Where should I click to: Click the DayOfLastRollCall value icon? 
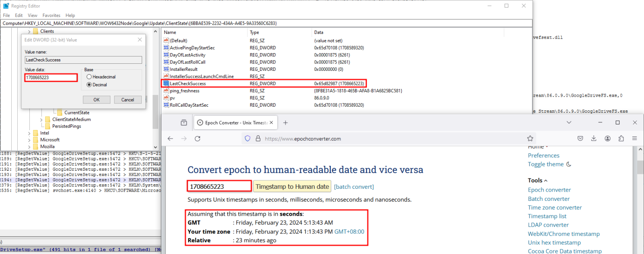pyautogui.click(x=166, y=62)
